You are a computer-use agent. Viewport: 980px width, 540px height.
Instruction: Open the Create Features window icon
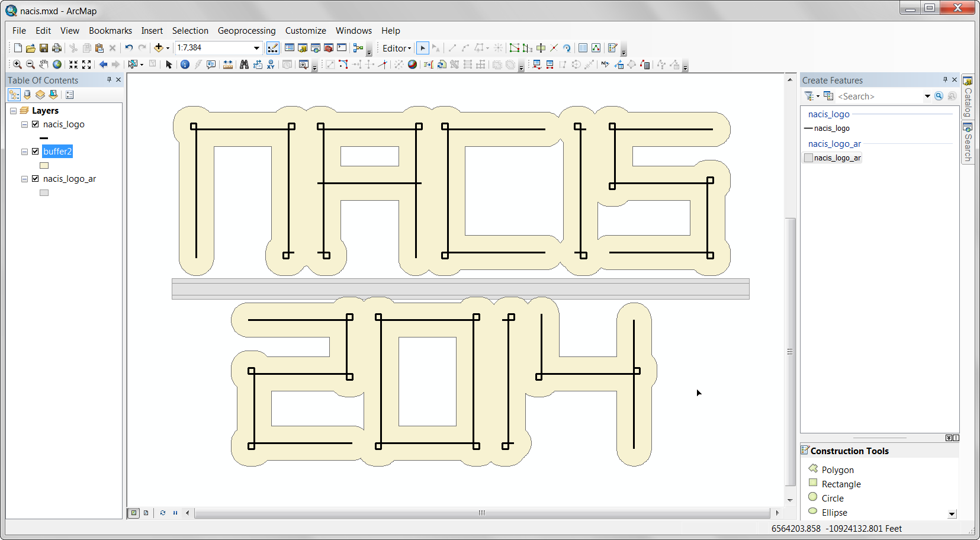613,48
